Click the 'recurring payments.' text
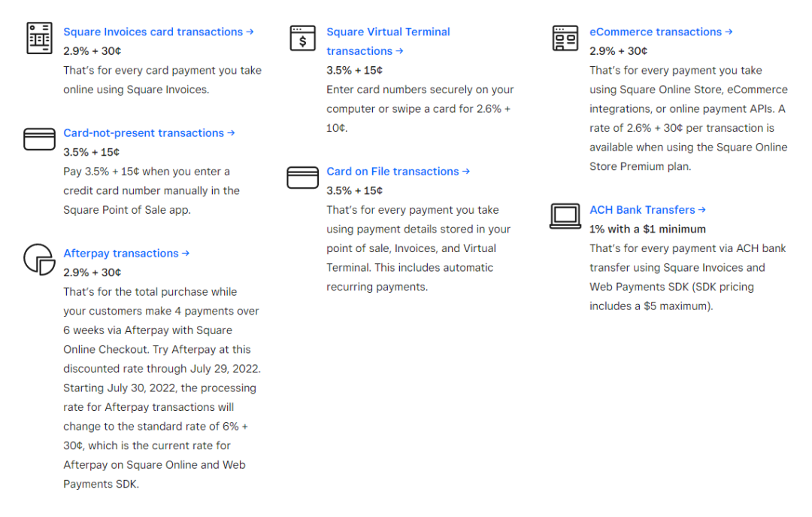Screen dimensions: 812x517 click(x=377, y=286)
